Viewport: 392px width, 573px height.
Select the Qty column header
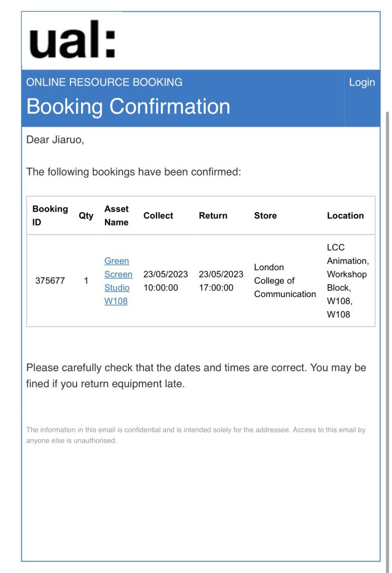86,215
